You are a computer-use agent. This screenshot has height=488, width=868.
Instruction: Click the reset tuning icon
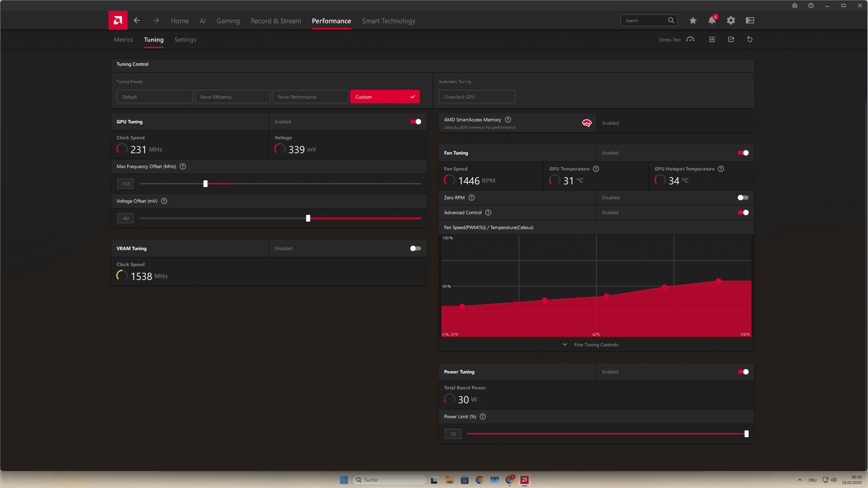tap(750, 39)
